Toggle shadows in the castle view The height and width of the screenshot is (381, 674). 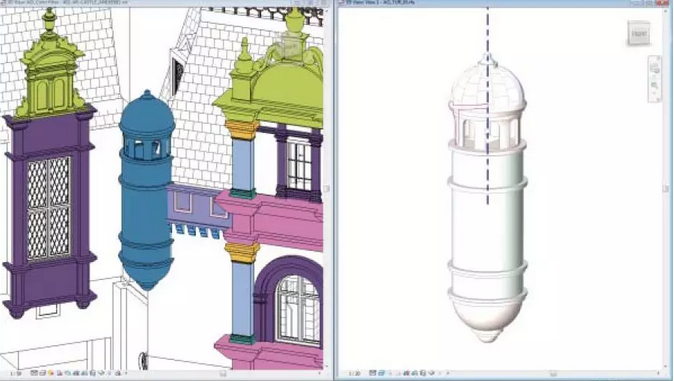tap(59, 373)
